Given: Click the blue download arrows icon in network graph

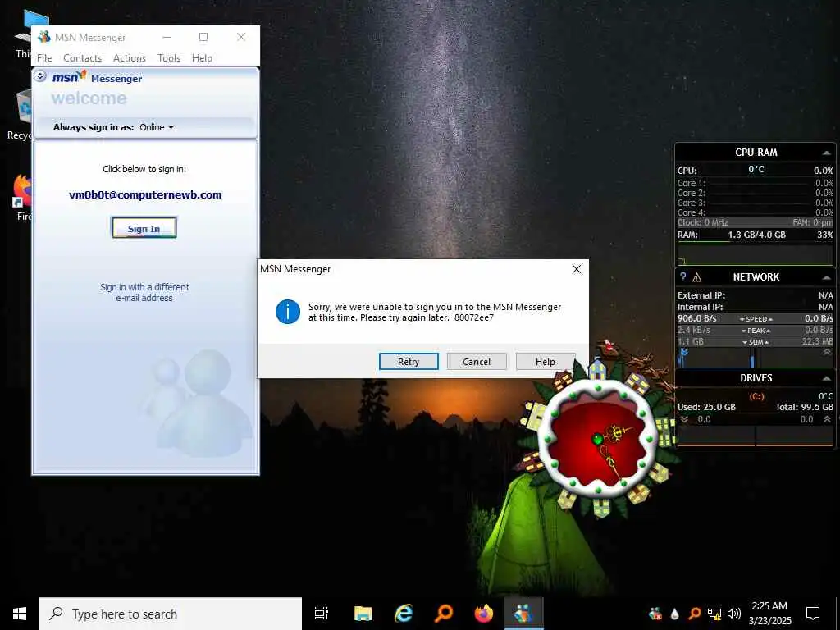Looking at the screenshot, I should click(683, 354).
